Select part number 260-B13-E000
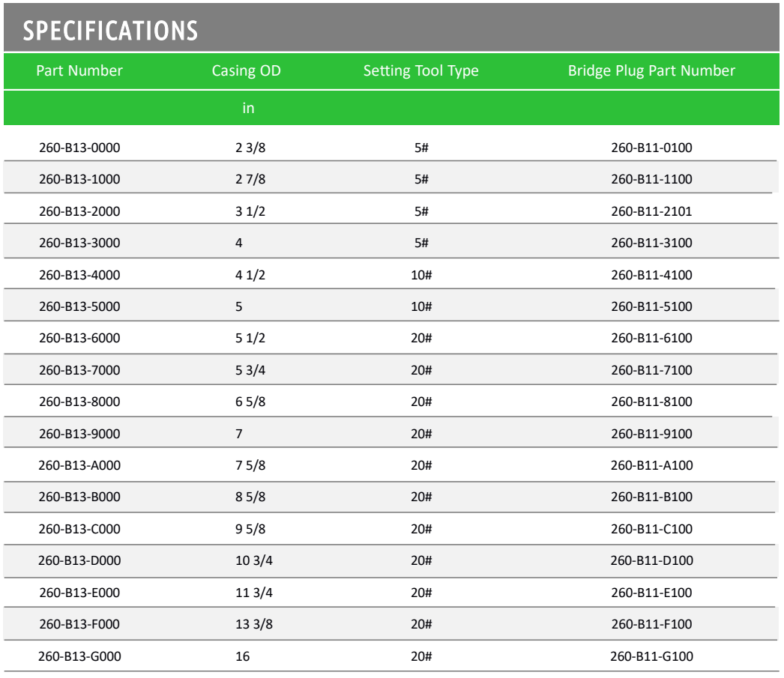Screen dimensions: 784x678 [79, 593]
